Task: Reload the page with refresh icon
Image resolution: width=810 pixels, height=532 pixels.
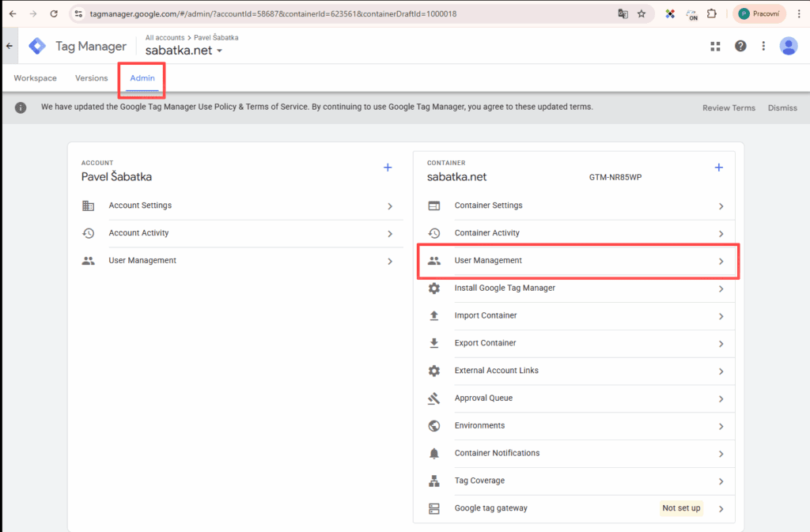Action: 54,14
